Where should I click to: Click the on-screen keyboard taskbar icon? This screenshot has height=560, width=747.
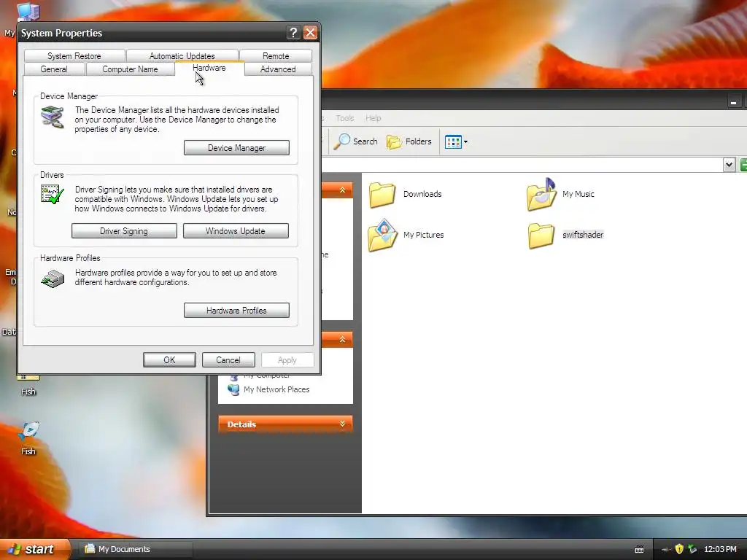pos(639,550)
